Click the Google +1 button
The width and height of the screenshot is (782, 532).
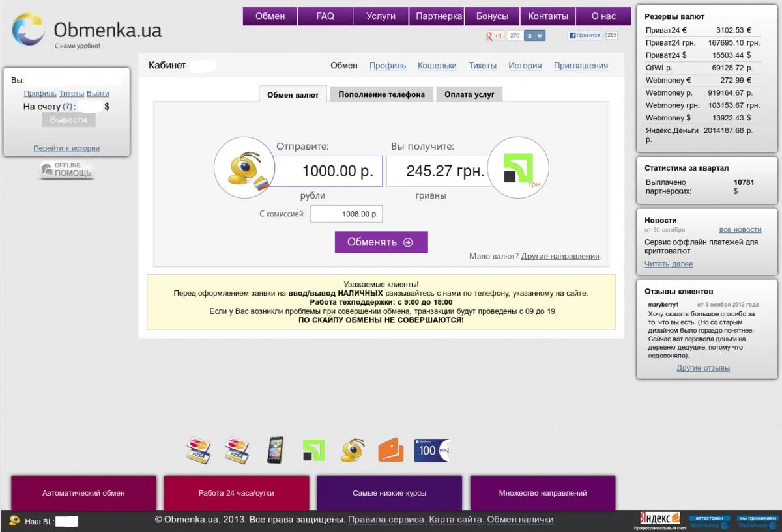[495, 36]
